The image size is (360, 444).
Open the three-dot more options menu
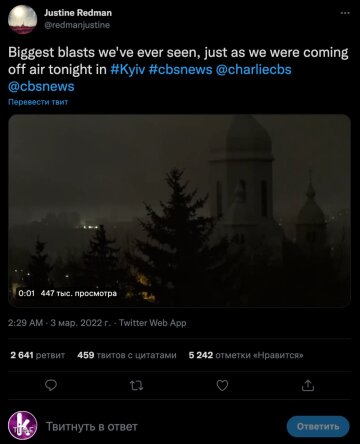click(345, 13)
